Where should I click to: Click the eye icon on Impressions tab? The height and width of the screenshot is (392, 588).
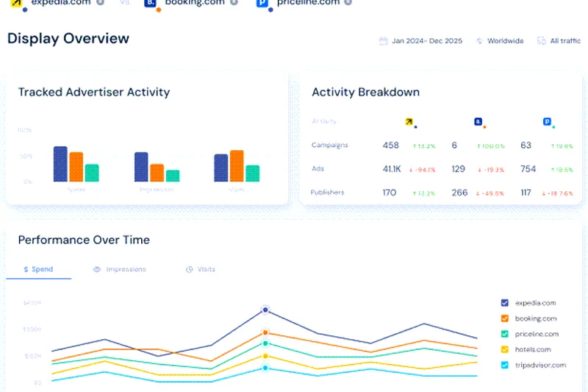(x=97, y=269)
